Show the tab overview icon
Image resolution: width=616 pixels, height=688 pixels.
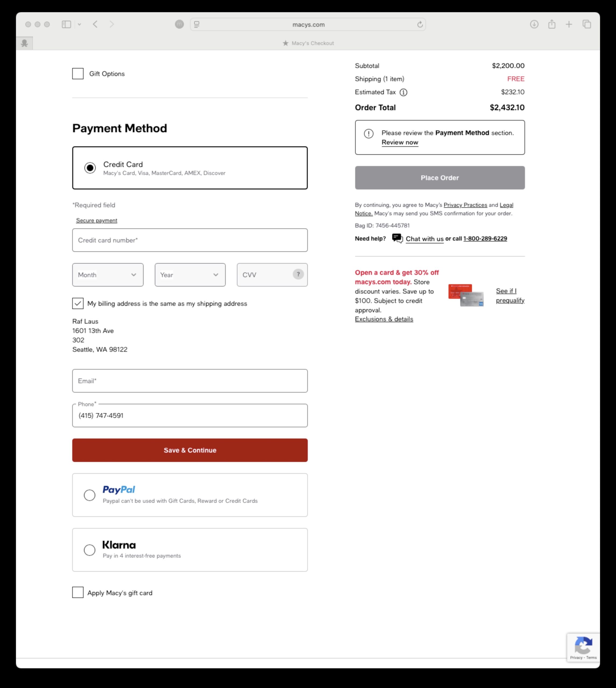[x=586, y=24]
